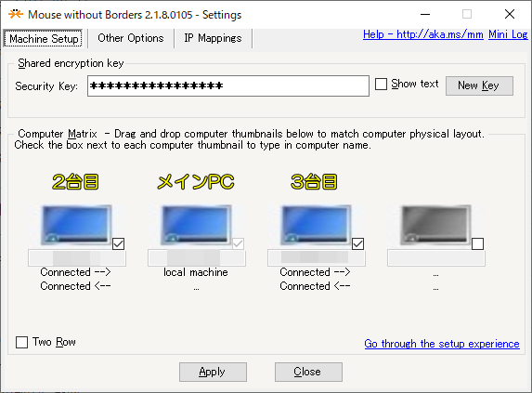Switch to the Other Options tab
The image size is (532, 393).
pyautogui.click(x=131, y=38)
